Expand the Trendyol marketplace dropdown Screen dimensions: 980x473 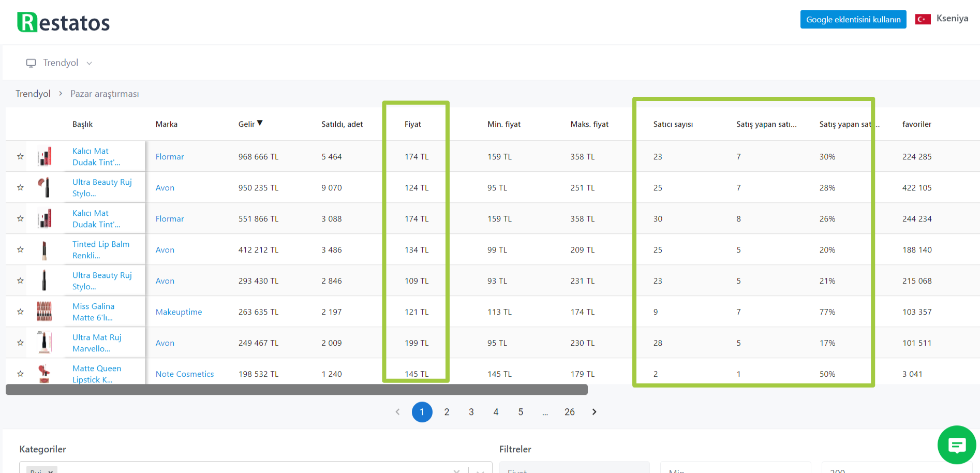coord(89,63)
